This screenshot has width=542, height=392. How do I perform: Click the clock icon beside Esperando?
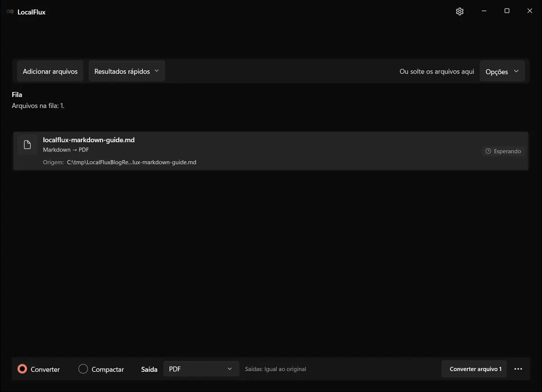(488, 151)
